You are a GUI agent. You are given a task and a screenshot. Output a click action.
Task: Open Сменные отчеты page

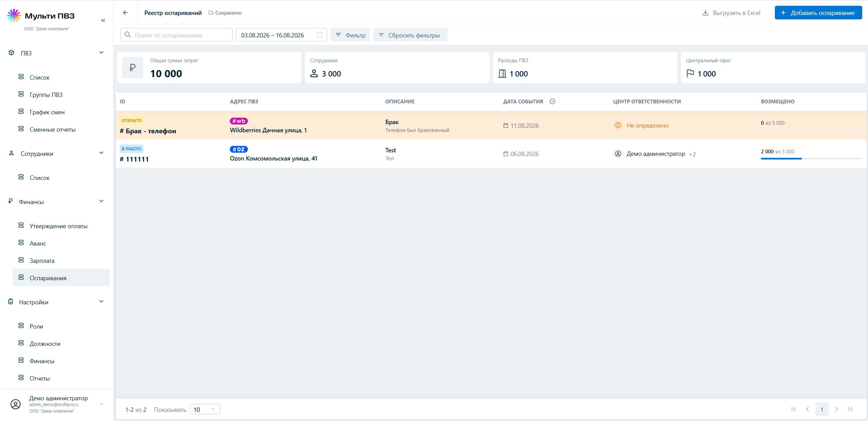(x=61, y=129)
